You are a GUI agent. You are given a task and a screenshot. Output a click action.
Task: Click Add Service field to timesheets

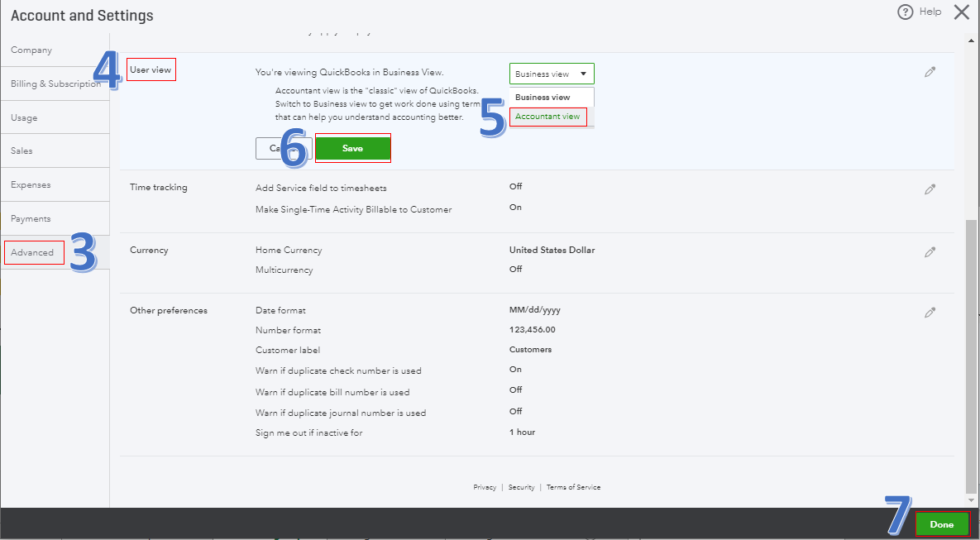point(321,188)
